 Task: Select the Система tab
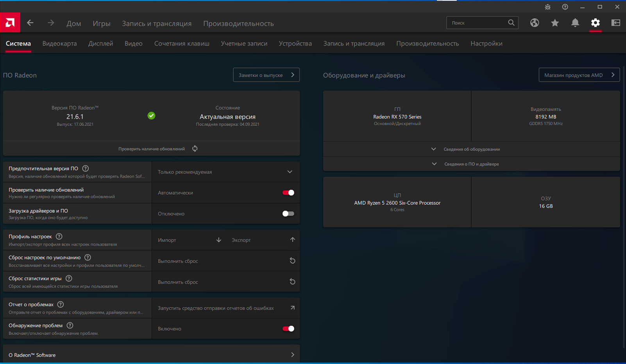click(18, 43)
